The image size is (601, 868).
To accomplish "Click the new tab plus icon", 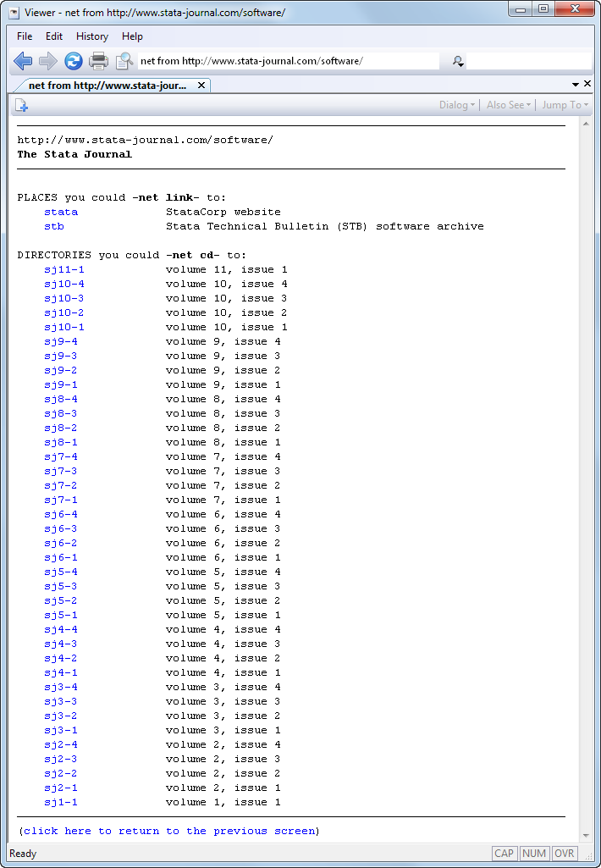I will pyautogui.click(x=22, y=105).
